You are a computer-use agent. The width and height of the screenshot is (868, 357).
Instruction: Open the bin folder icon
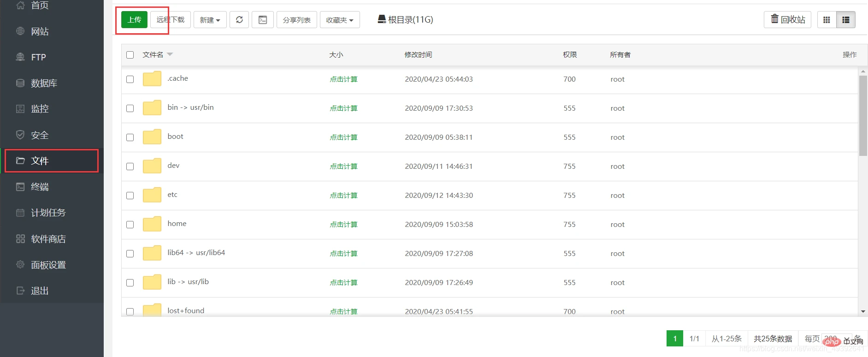pyautogui.click(x=152, y=108)
